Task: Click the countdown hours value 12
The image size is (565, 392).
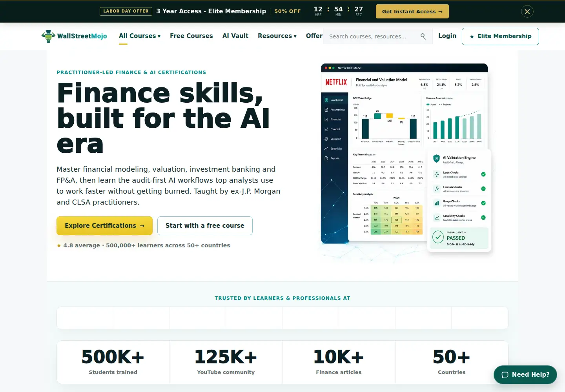Action: 318,9
